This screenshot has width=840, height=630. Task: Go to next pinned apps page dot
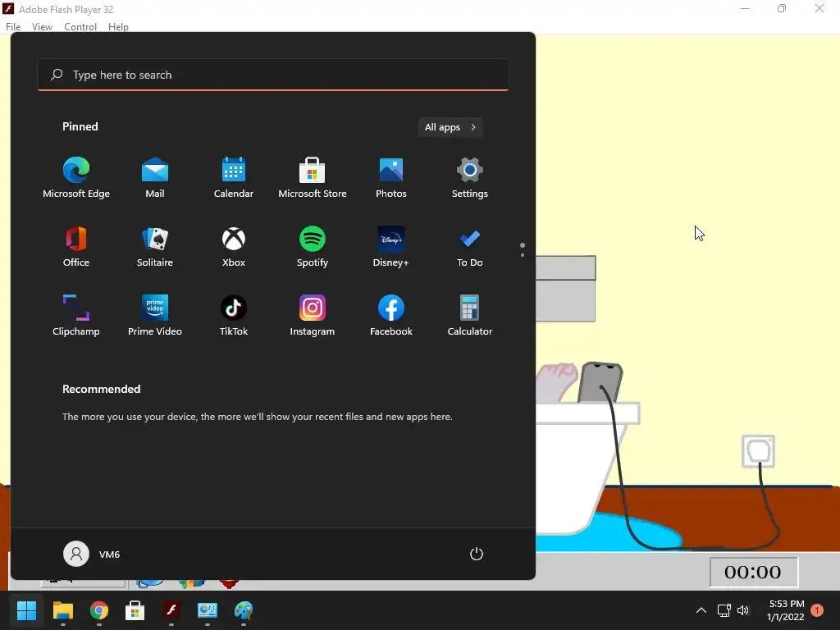click(523, 255)
